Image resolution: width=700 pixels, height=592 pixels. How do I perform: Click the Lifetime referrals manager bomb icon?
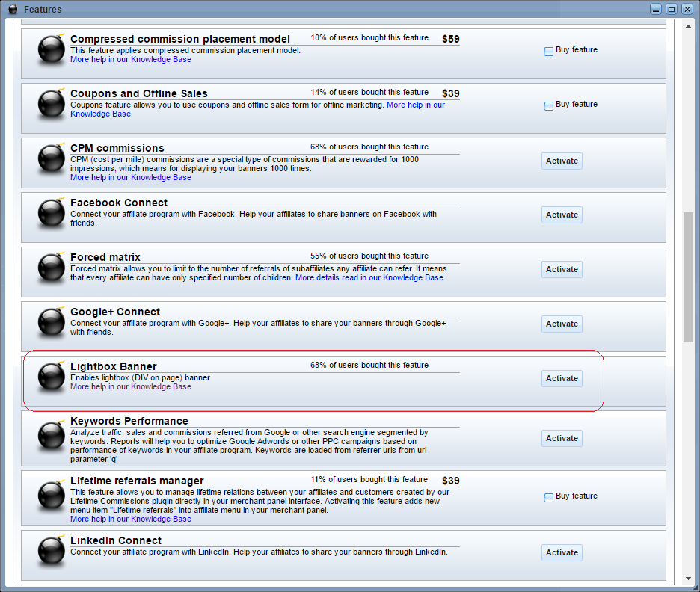pos(52,496)
